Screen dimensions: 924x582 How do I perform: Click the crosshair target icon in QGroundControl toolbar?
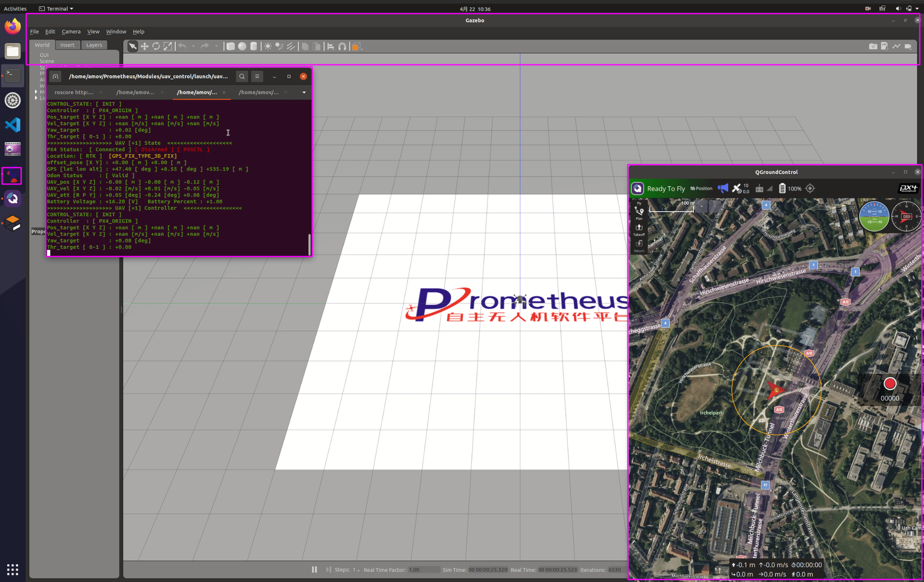[810, 188]
